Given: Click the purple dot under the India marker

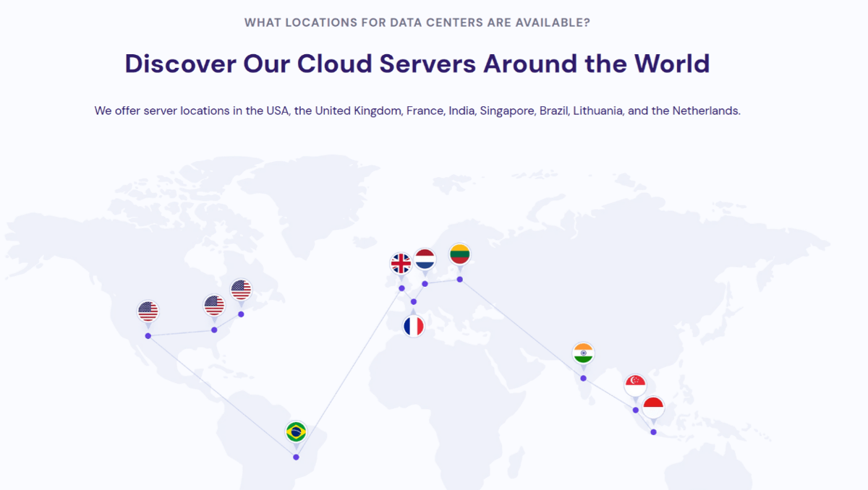Looking at the screenshot, I should tap(582, 377).
